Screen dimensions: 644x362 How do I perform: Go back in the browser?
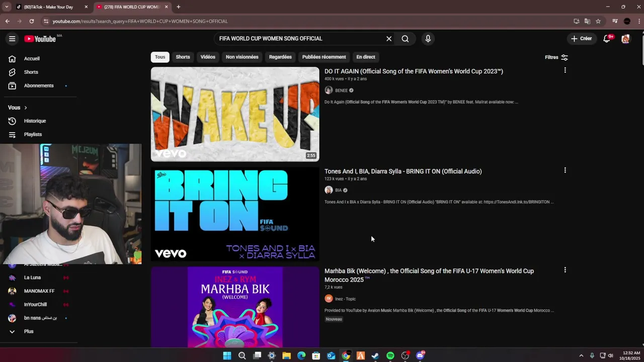(x=7, y=21)
